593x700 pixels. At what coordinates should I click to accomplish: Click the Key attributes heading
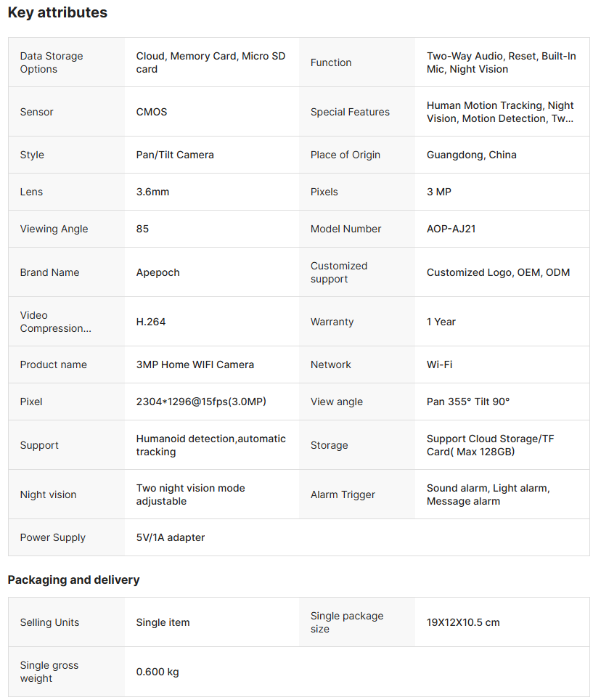57,12
